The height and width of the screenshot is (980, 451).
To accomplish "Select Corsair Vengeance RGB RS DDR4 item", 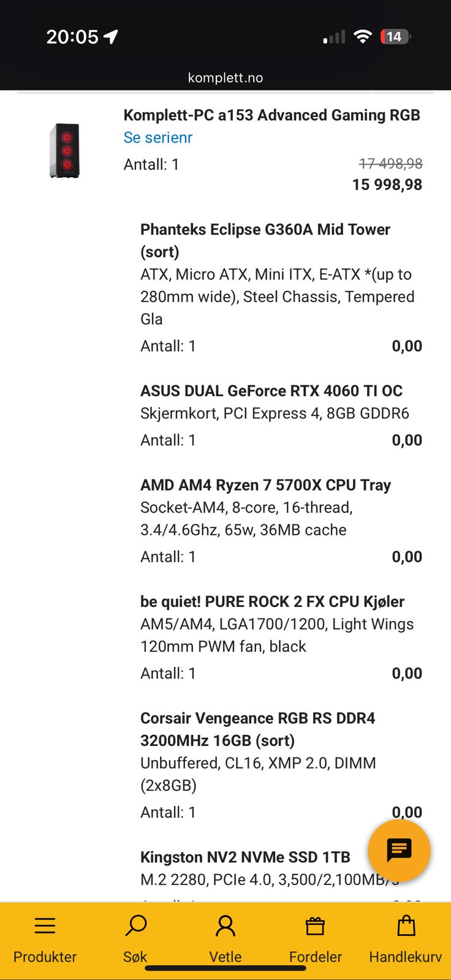I will [257, 718].
